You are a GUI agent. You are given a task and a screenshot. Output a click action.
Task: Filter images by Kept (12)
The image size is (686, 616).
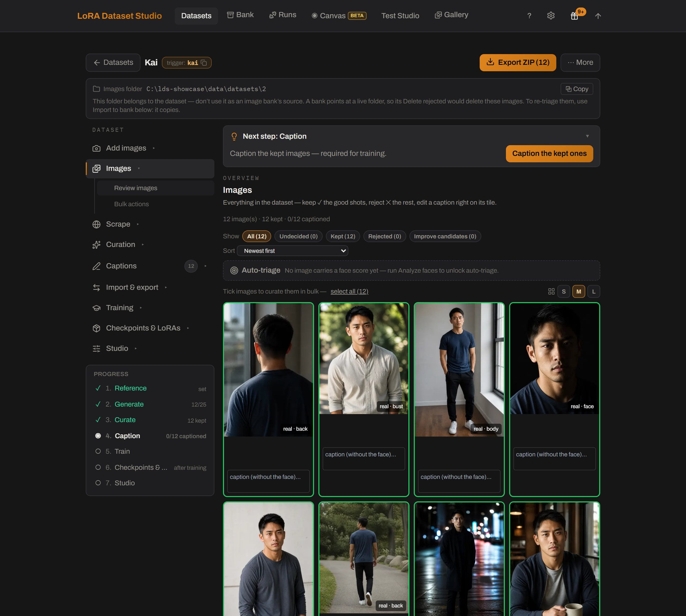point(343,236)
